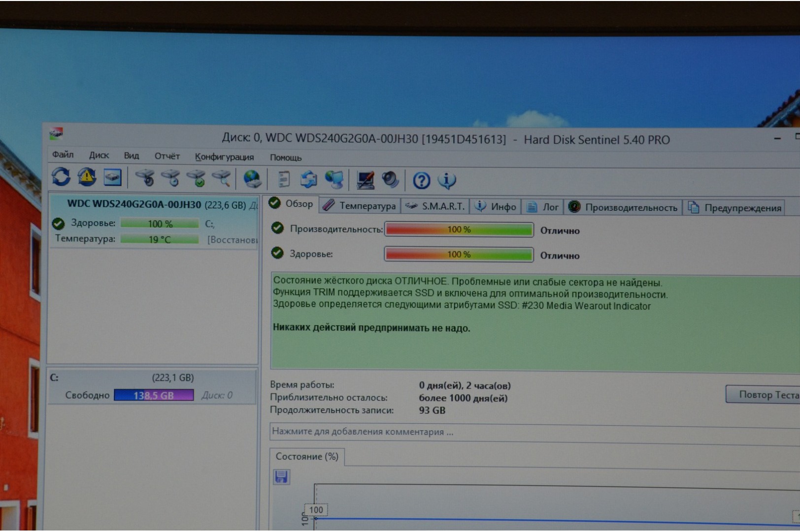The height and width of the screenshot is (532, 800).
Task: Open the Отчёт menu
Action: pos(167,156)
